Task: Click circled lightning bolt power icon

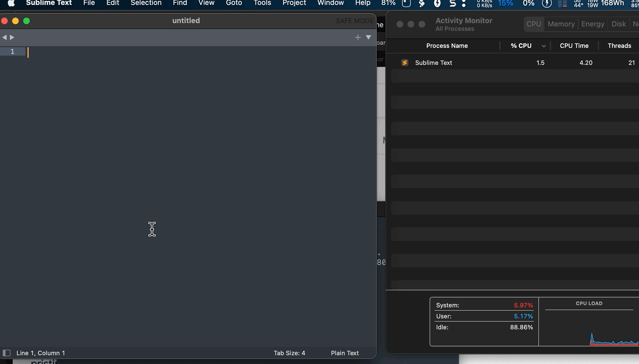Action: coord(546,3)
